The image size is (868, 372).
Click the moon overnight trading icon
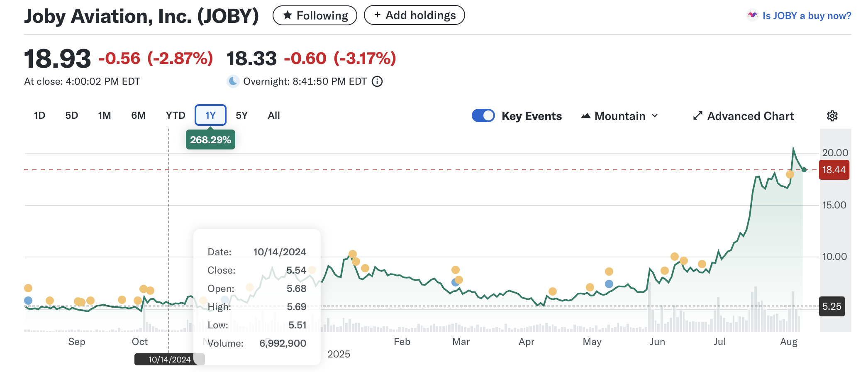point(233,81)
